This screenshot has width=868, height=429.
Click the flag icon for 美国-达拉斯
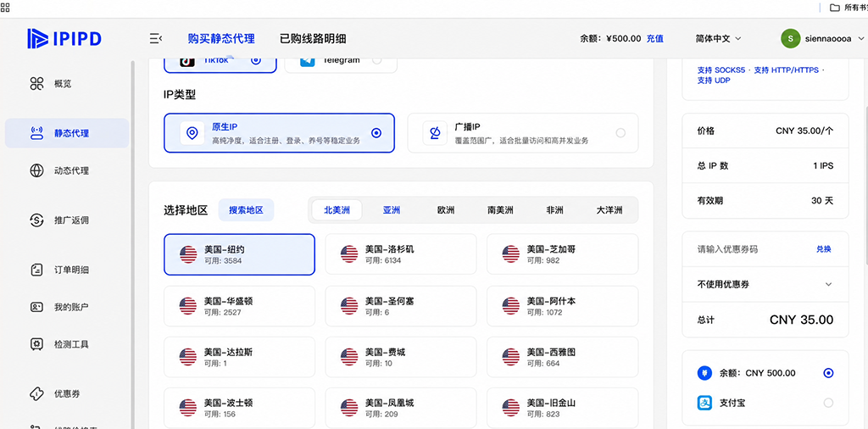(188, 357)
